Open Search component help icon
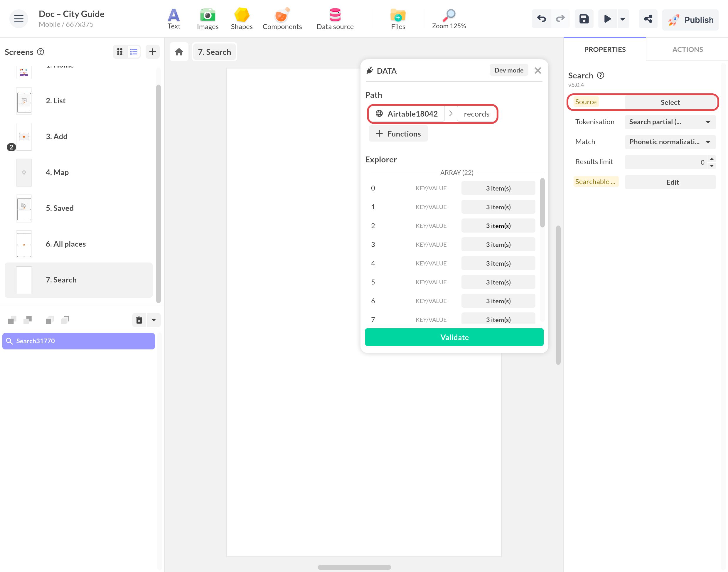 tap(601, 75)
